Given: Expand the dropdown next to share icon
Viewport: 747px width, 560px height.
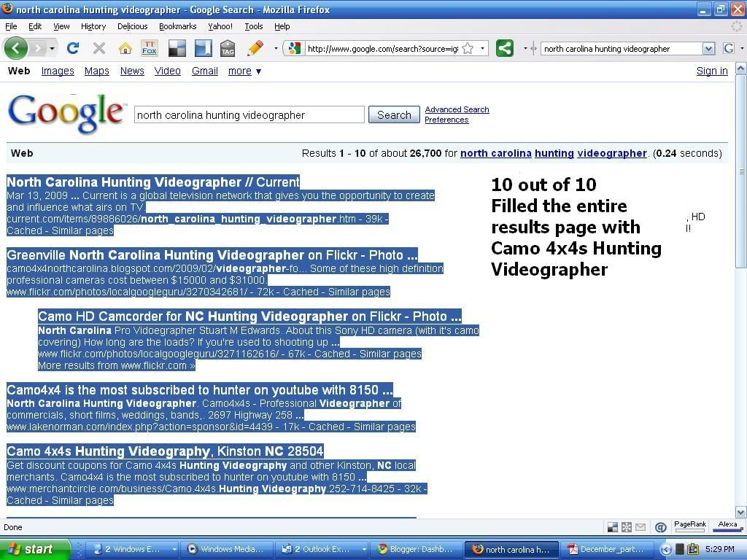Looking at the screenshot, I should coord(525,49).
